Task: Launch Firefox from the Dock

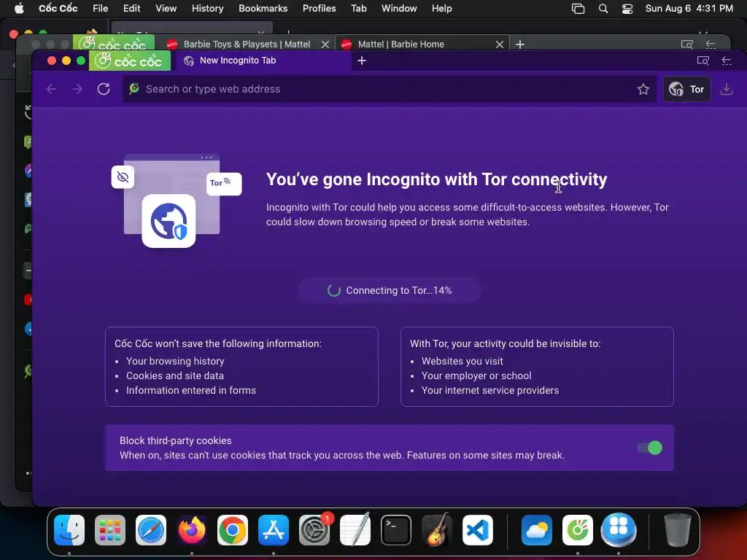Action: click(192, 530)
